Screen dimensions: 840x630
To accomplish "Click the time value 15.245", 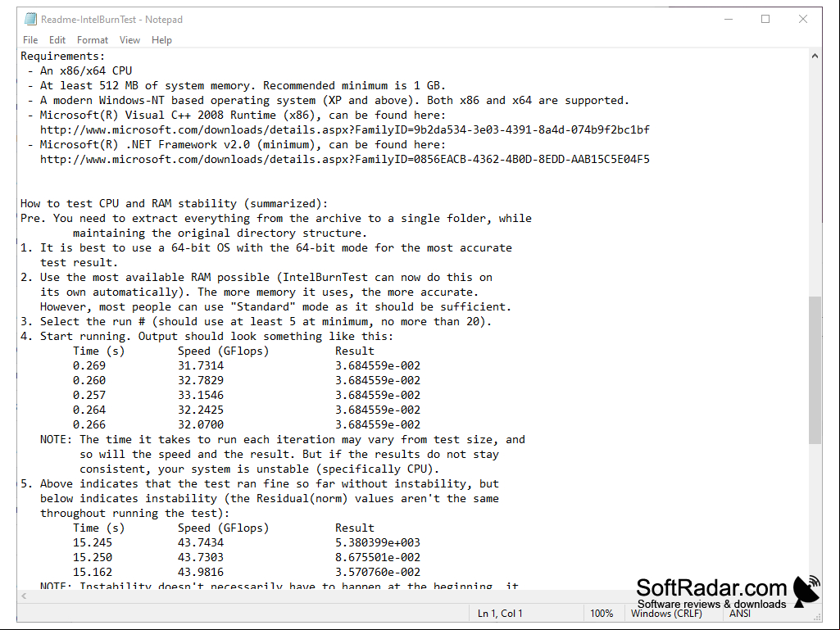I will (x=93, y=542).
